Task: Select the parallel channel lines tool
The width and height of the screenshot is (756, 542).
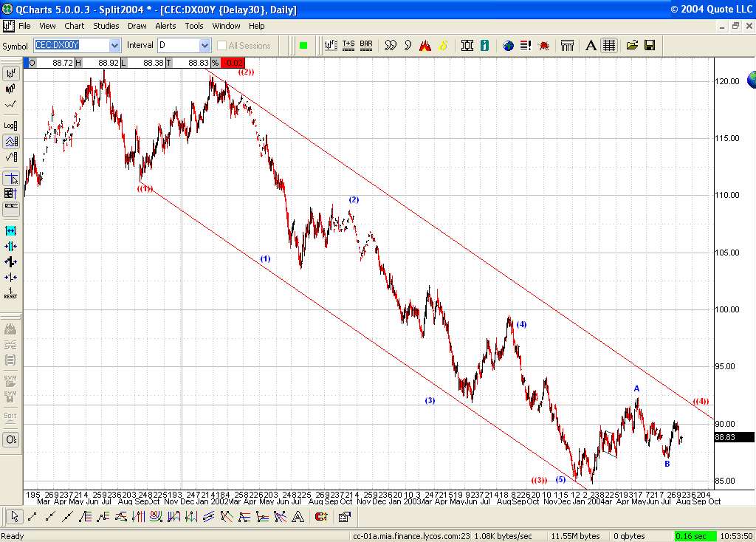Action: 209,517
